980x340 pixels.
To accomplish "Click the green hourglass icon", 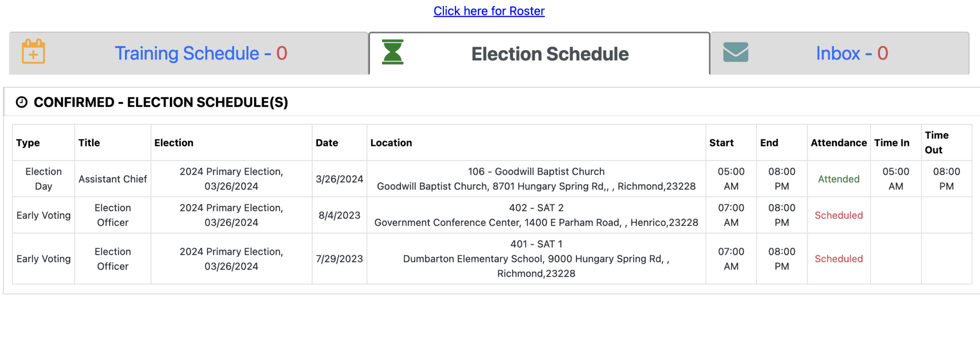I will [x=393, y=52].
